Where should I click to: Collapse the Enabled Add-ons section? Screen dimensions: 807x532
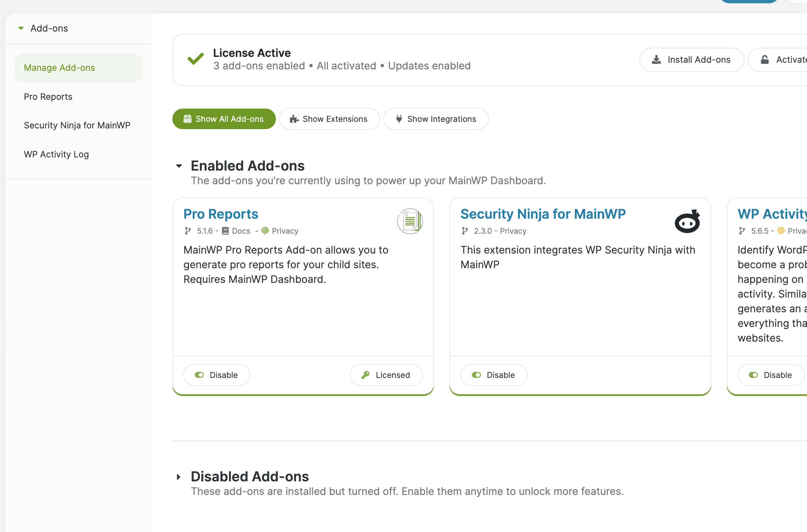pos(179,166)
